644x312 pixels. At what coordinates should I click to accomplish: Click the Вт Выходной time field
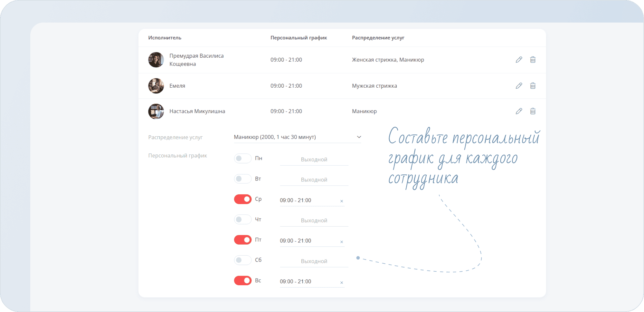(314, 180)
